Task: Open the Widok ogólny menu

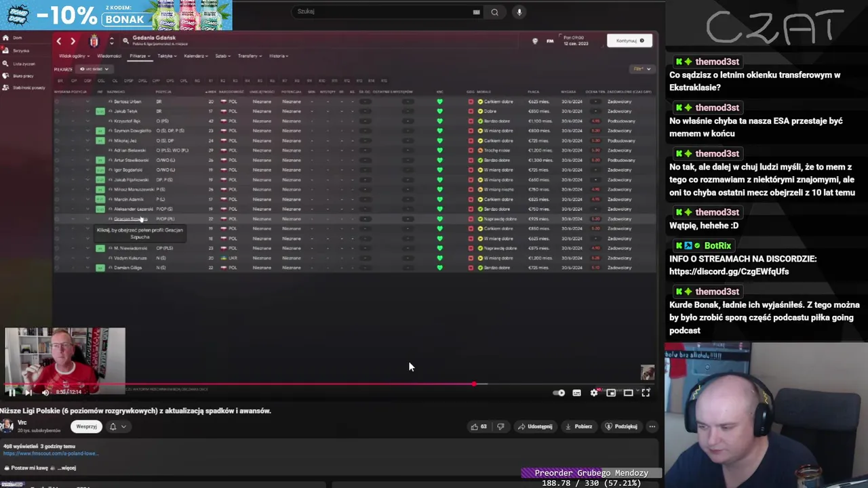Action: (74, 56)
